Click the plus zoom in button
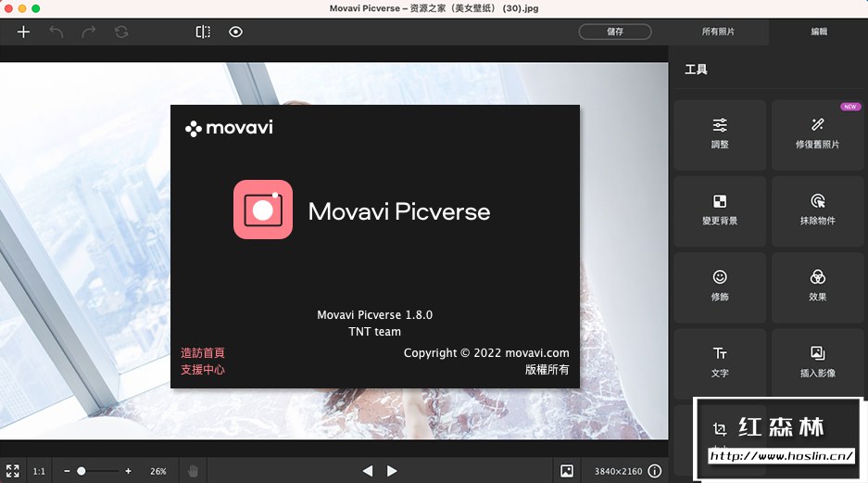This screenshot has width=868, height=483. [129, 471]
